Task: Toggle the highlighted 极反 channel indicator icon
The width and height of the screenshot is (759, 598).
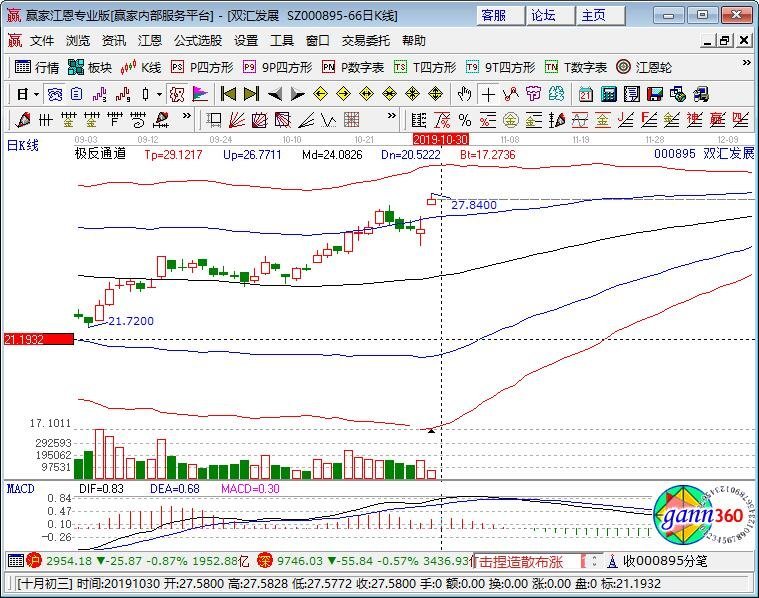Action: pos(177,94)
